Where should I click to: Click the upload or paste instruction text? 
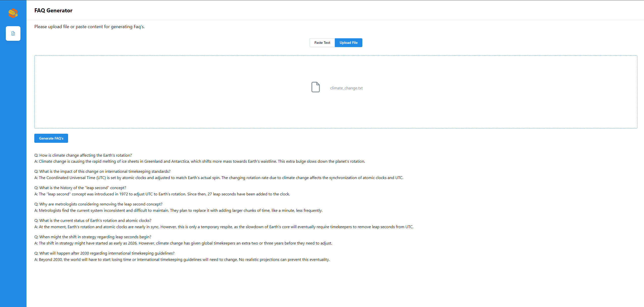[90, 27]
